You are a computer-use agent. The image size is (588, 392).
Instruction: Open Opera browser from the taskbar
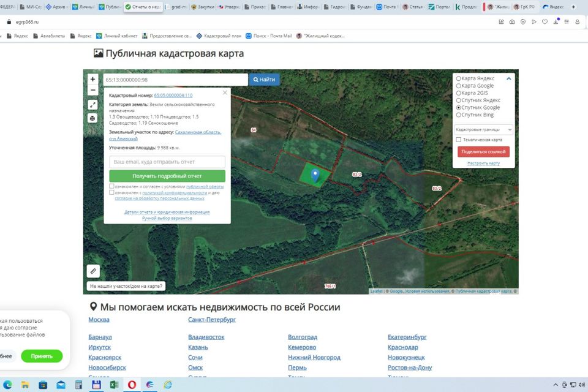(x=132, y=385)
